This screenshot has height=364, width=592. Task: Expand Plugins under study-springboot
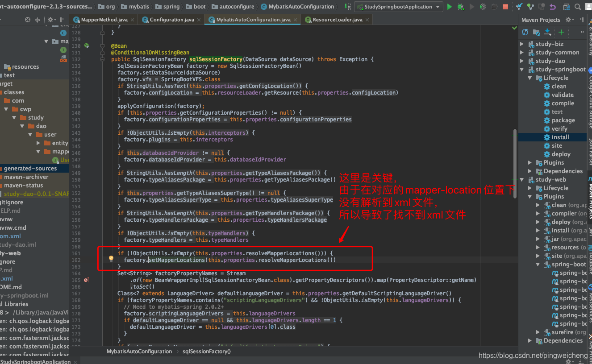[530, 162]
